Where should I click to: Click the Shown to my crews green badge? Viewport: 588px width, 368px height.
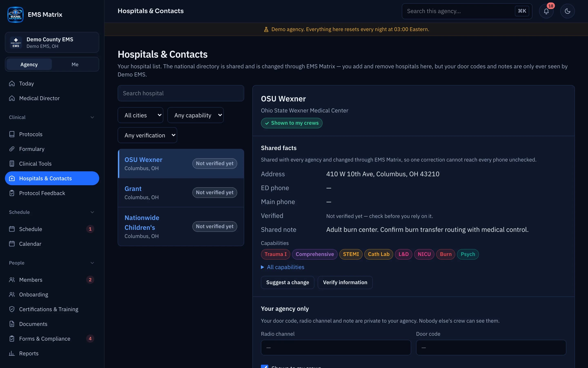click(292, 123)
